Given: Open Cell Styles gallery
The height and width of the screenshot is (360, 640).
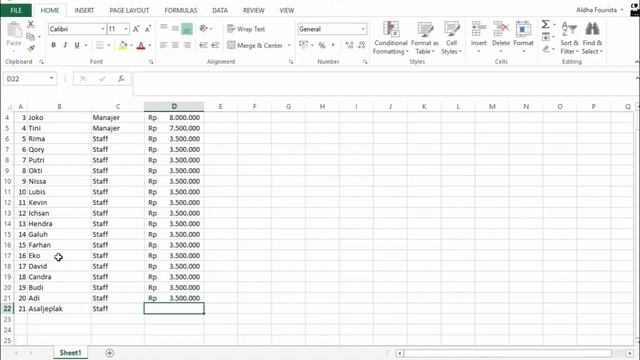Looking at the screenshot, I should pos(451,38).
